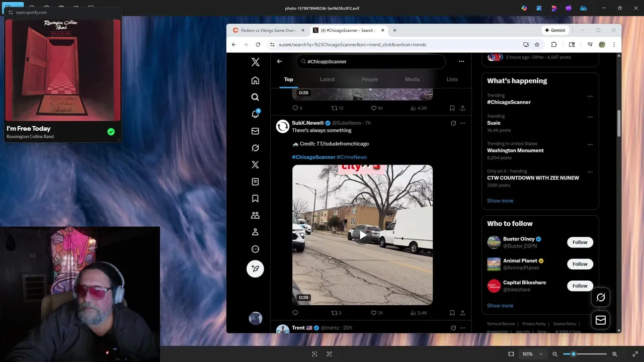Open Messages envelope in X sidebar
Screen dimensions: 644x362
pos(255,131)
